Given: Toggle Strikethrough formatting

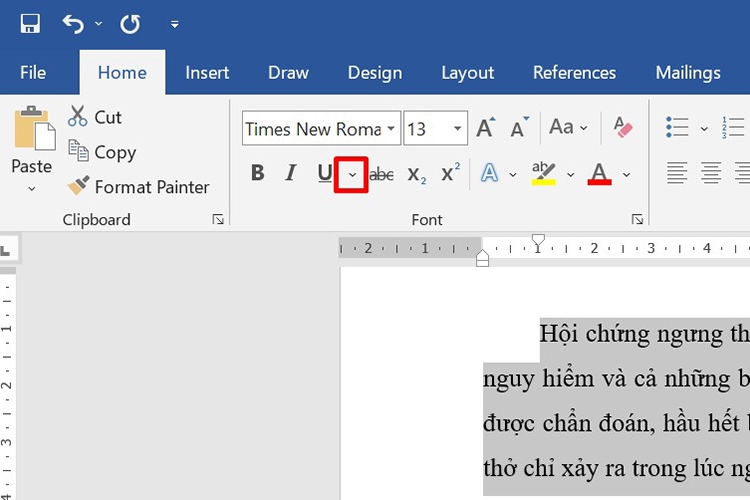Looking at the screenshot, I should [x=381, y=174].
